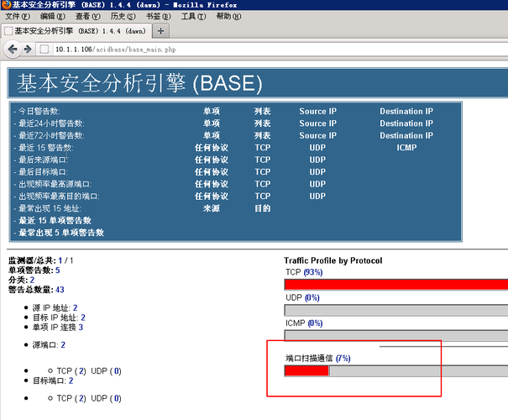Click the favicon on BASE 1.4.4 tab

tap(8, 31)
